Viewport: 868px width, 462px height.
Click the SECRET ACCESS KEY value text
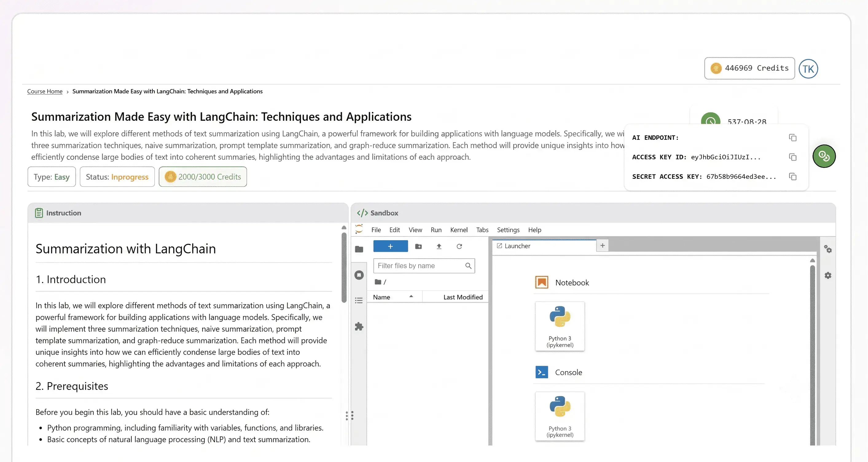pyautogui.click(x=741, y=177)
